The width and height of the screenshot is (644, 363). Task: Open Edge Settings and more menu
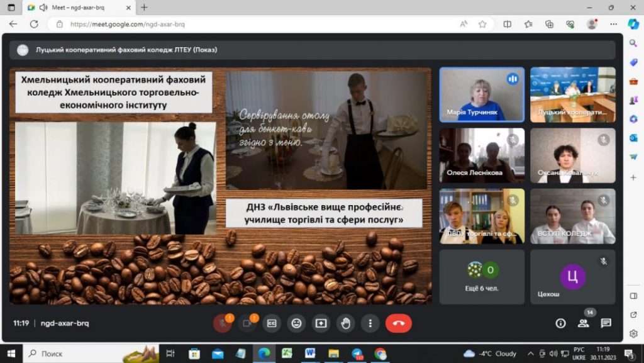[613, 24]
